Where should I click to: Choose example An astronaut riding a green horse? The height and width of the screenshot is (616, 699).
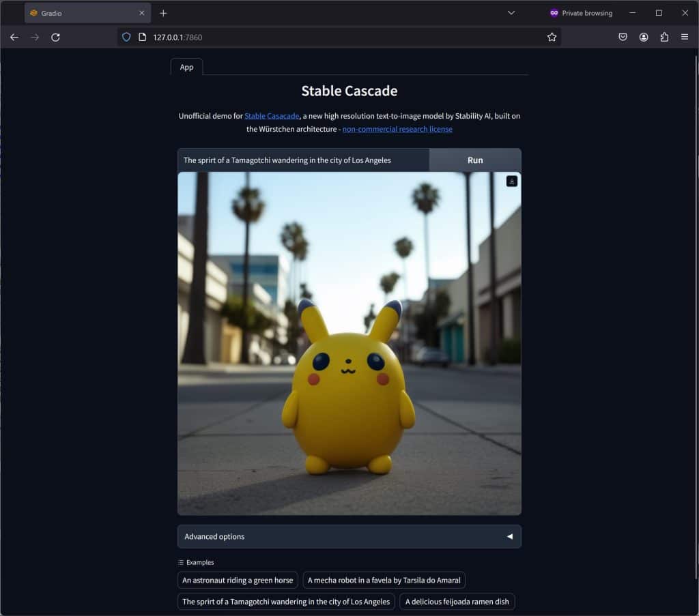[238, 581]
